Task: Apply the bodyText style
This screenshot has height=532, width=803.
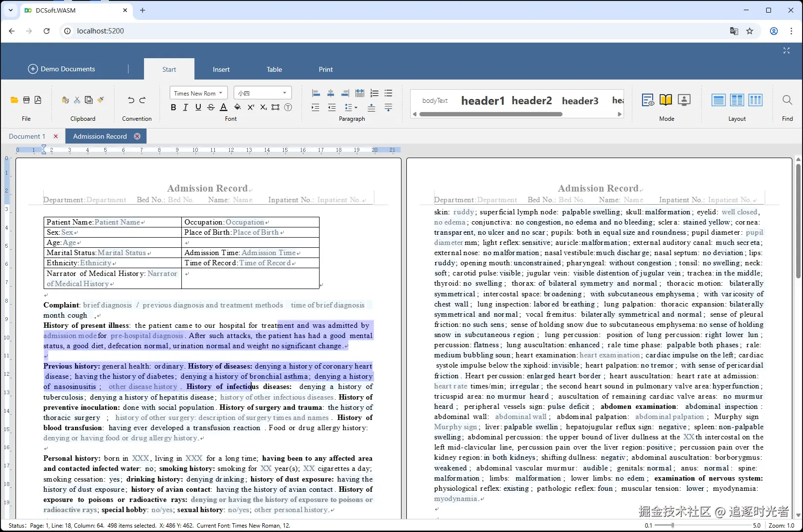Action: [435, 100]
